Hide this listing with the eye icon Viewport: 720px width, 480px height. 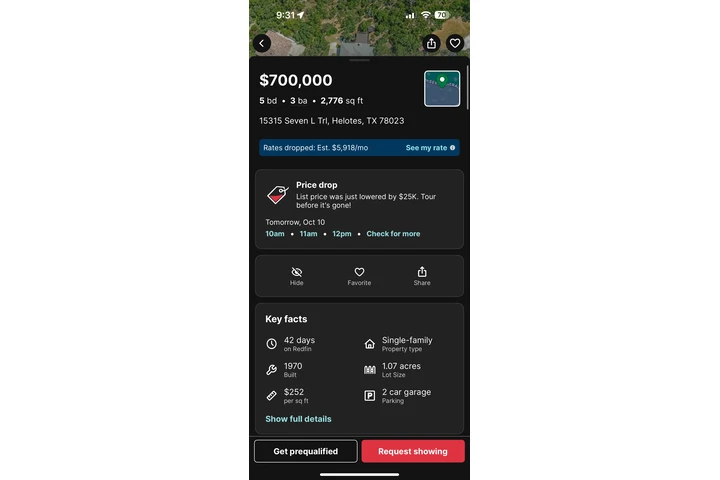pyautogui.click(x=297, y=277)
